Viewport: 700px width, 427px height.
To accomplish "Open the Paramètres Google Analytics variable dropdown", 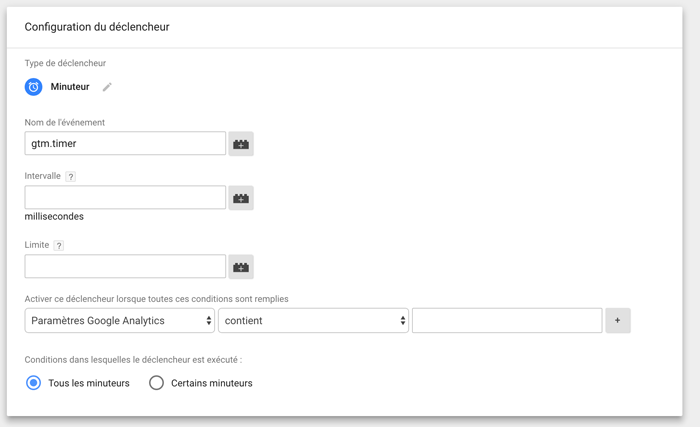I will pyautogui.click(x=120, y=320).
